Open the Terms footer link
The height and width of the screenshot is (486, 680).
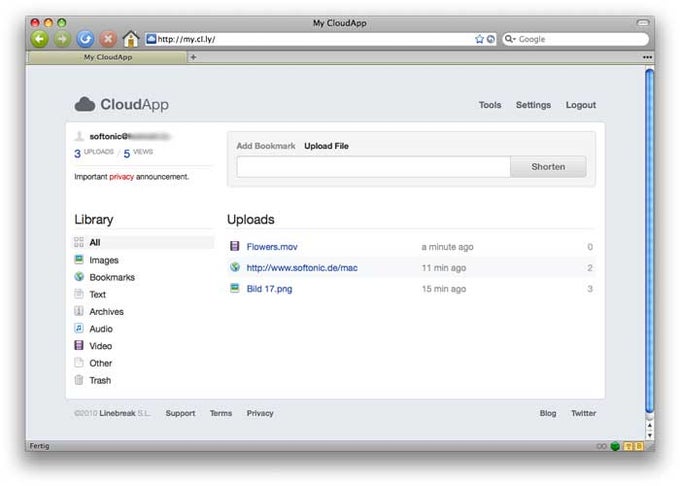click(221, 413)
